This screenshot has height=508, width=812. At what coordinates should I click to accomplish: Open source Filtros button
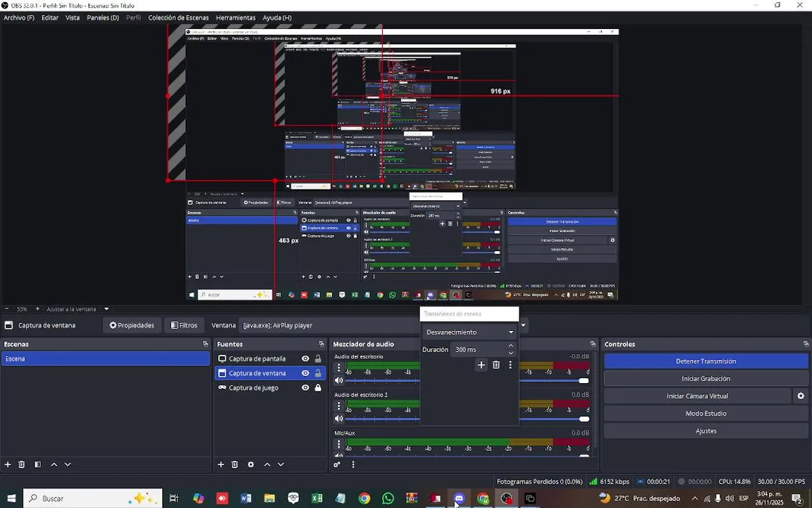click(185, 325)
